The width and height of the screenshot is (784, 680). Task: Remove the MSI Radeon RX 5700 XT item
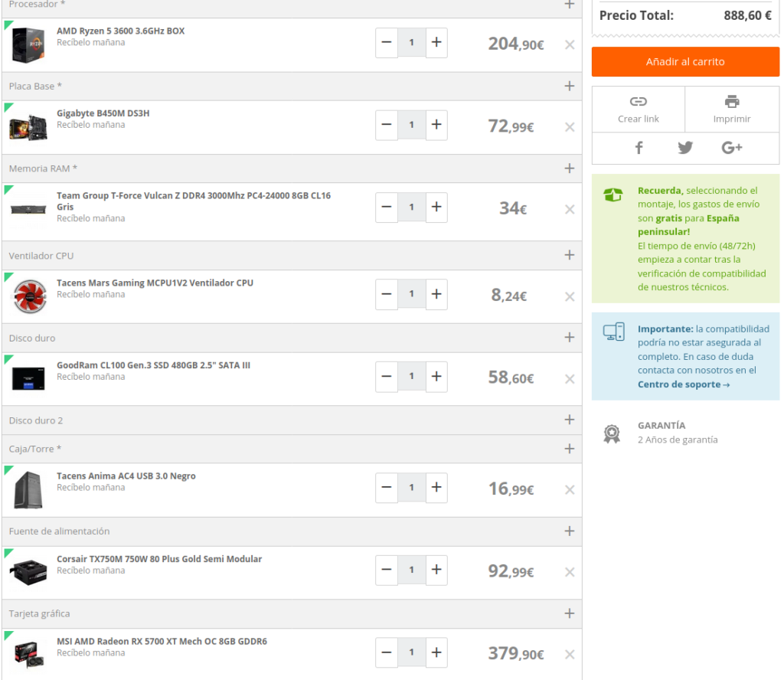click(x=570, y=655)
